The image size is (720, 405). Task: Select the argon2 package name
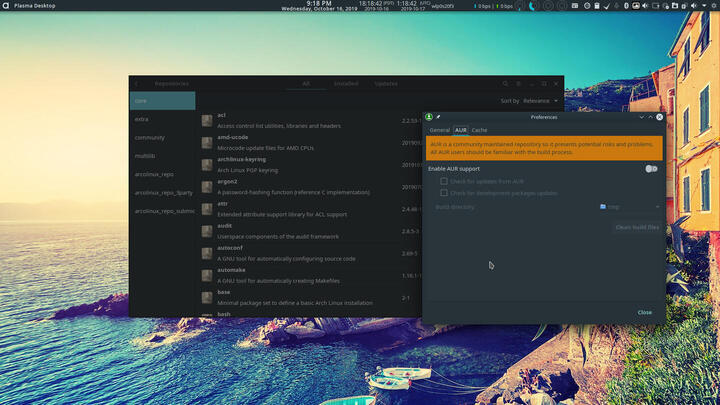coord(227,181)
